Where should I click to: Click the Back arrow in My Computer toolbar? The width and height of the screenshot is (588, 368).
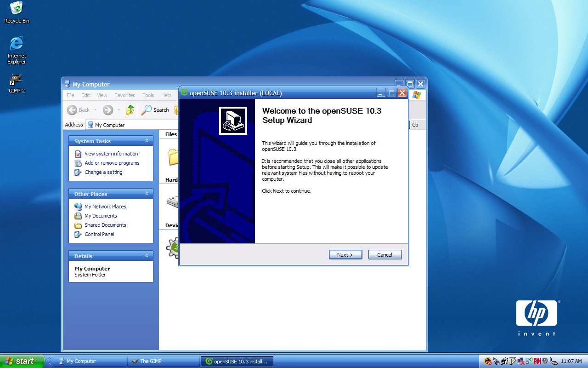click(72, 110)
